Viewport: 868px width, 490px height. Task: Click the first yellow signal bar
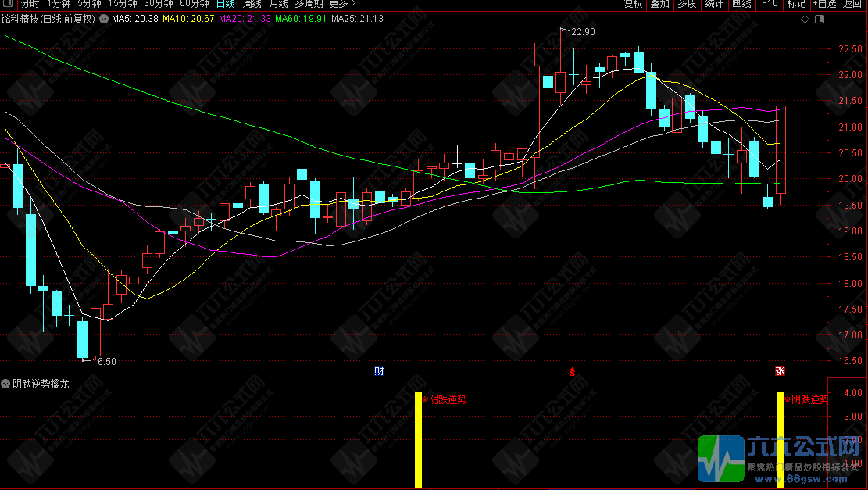click(419, 440)
